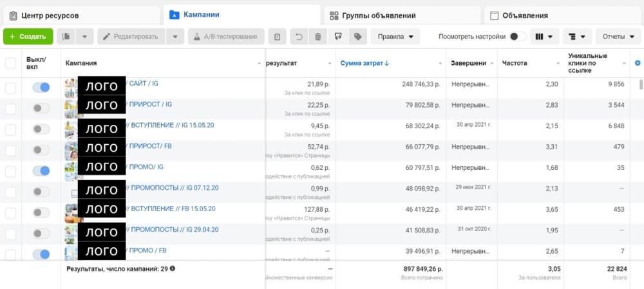
Task: Switch to Группы объявлений tab
Action: 402,15
